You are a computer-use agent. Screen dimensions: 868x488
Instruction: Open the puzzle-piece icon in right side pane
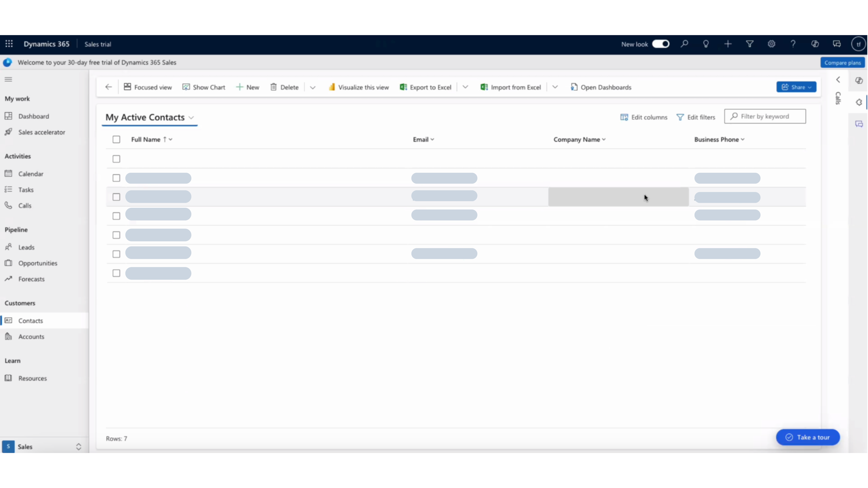point(859,102)
